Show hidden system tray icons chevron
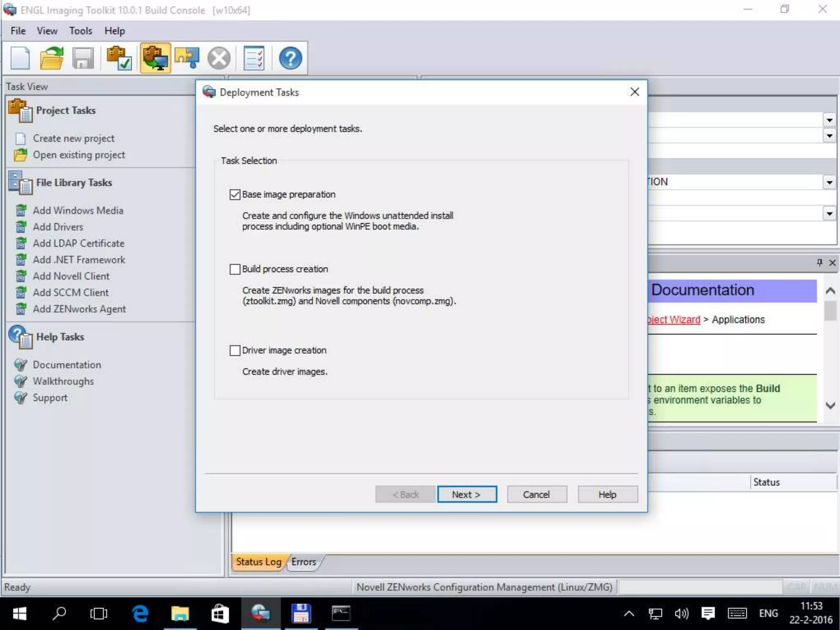 [x=629, y=614]
